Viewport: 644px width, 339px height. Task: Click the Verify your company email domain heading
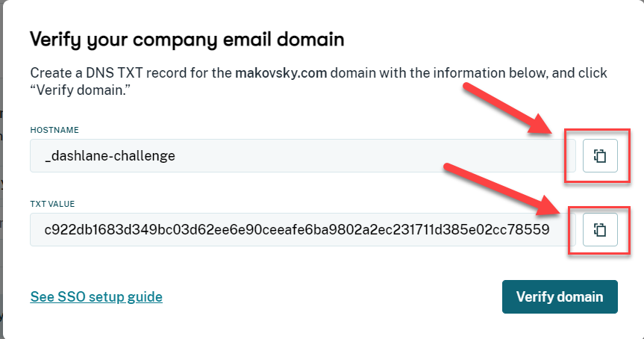[x=187, y=40]
